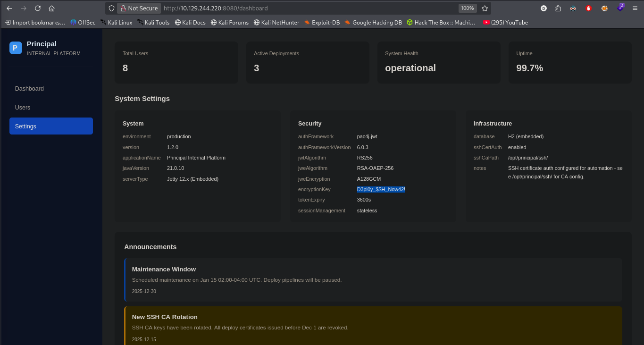
Task: Open the Exploit-DB bookmark
Action: pos(322,22)
